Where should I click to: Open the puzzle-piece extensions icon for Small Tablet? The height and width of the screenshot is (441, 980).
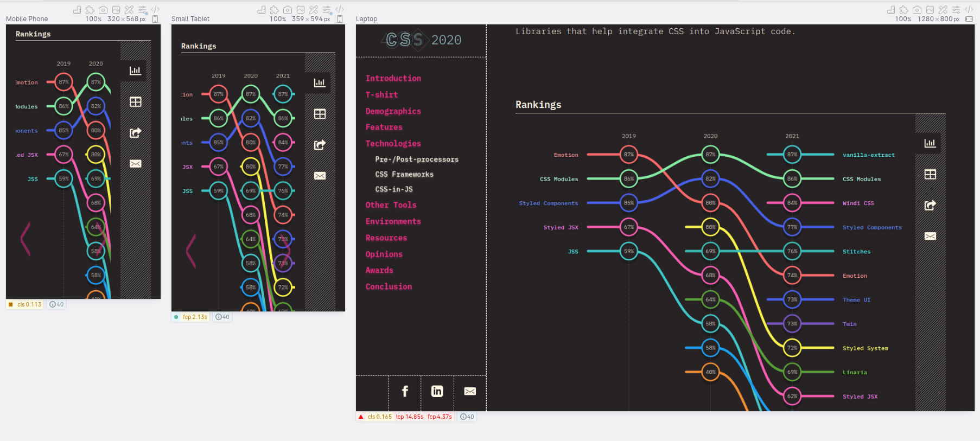pos(275,10)
